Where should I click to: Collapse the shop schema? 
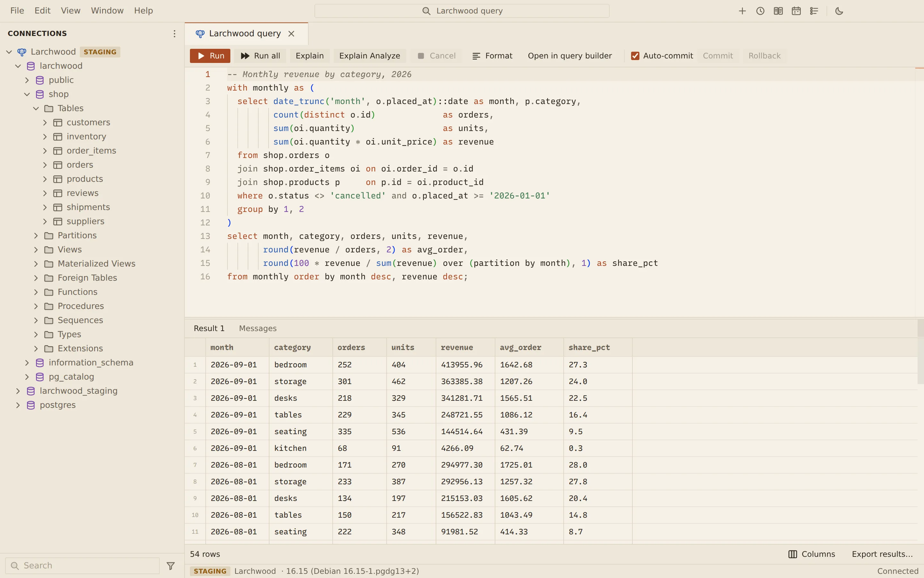click(x=27, y=94)
